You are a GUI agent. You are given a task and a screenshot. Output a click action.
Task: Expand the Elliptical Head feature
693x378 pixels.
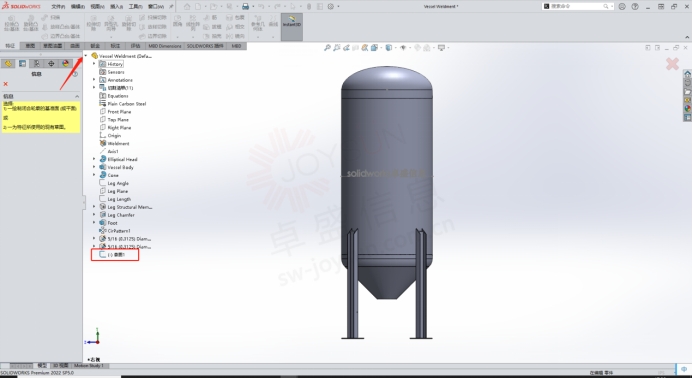94,159
